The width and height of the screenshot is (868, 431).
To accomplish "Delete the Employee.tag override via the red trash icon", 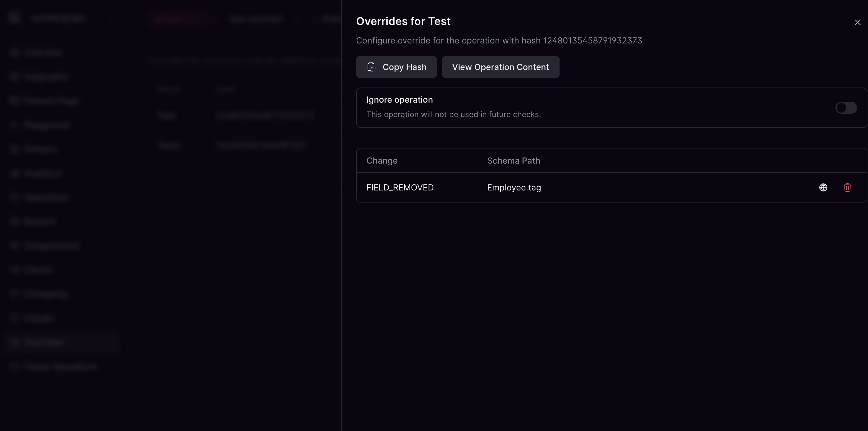I will (x=848, y=187).
